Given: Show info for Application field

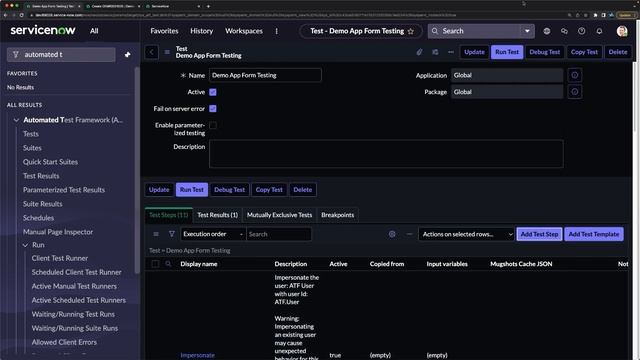Looking at the screenshot, I should pos(574,75).
